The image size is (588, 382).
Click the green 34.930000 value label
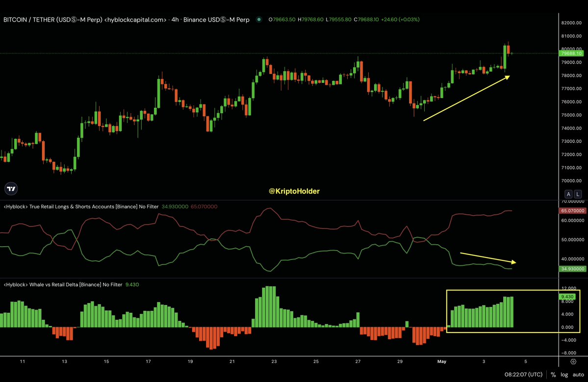[573, 269]
